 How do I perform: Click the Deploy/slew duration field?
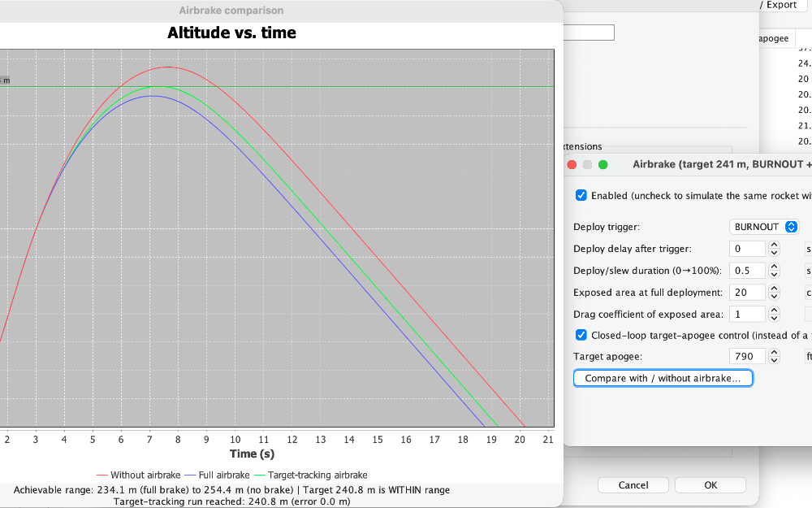coord(747,271)
